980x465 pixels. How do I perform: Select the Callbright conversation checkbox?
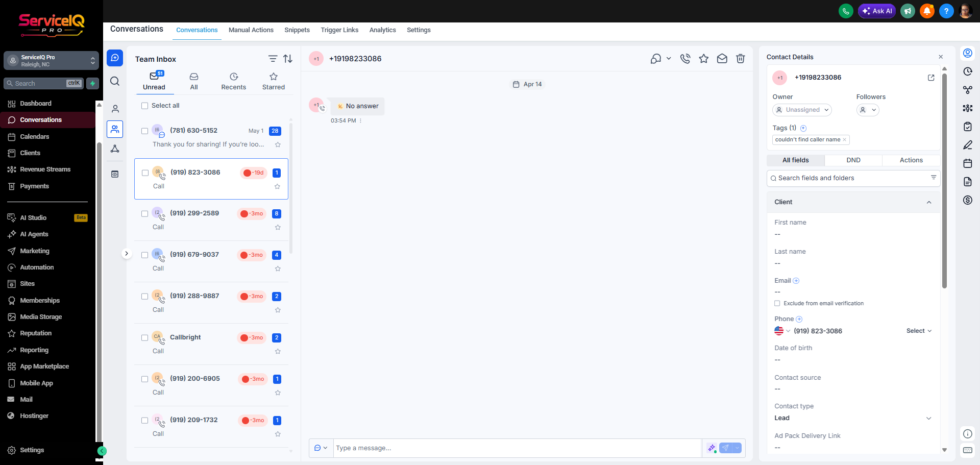tap(144, 338)
